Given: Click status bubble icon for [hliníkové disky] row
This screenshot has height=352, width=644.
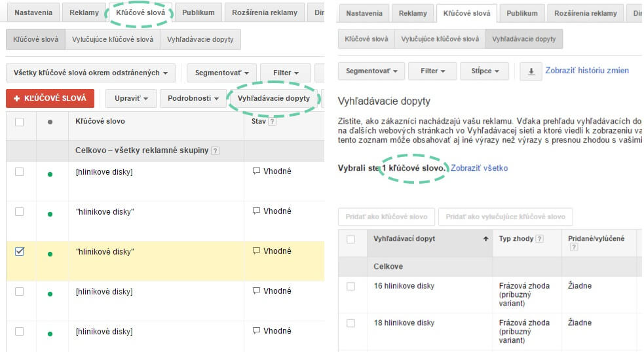Looking at the screenshot, I should tap(256, 291).
